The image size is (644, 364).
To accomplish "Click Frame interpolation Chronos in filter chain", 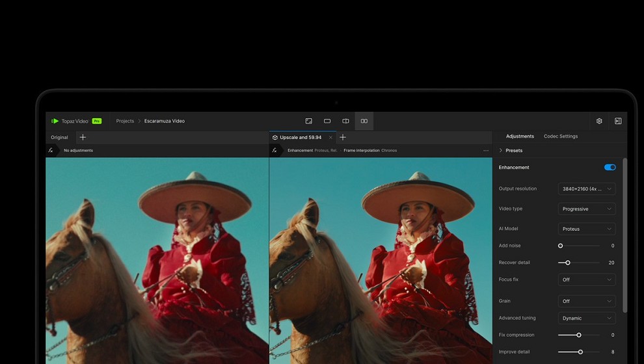I will 370,151.
